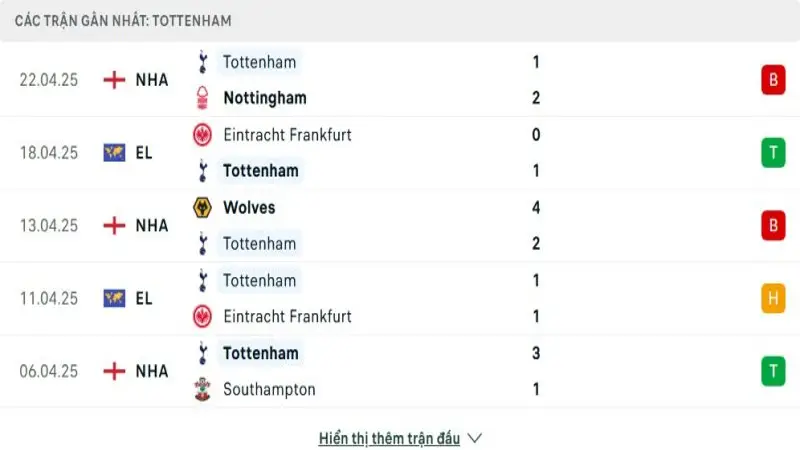
Task: Click the England flag icon for the 06.04.25 match
Action: point(115,371)
